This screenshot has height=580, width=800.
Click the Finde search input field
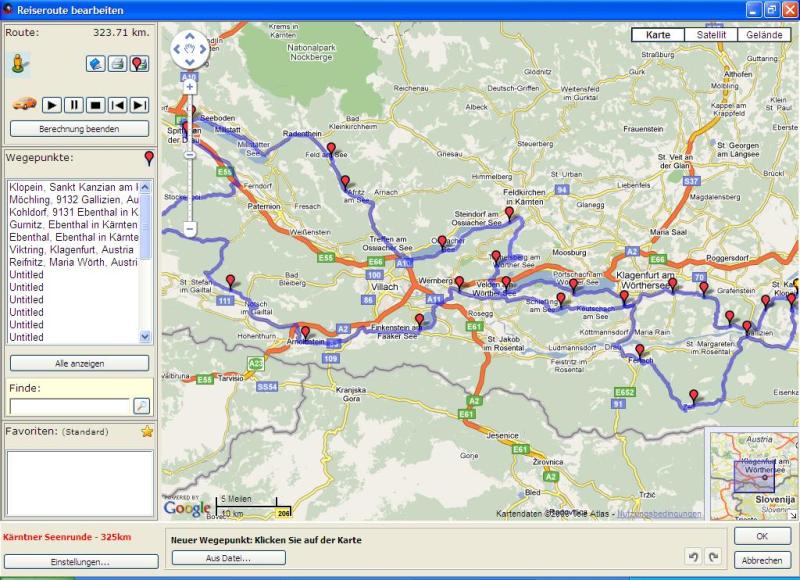tap(69, 405)
